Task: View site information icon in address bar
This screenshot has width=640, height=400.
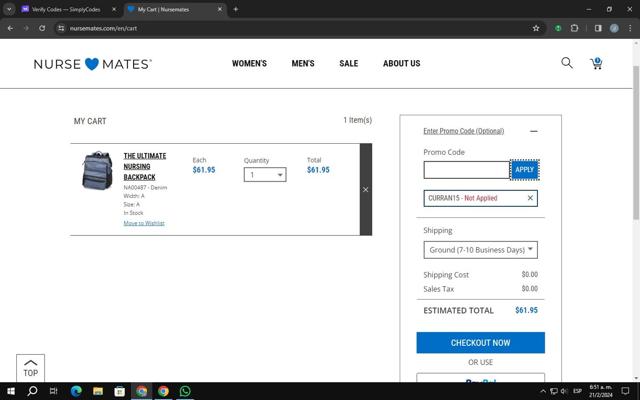Action: coord(61,28)
